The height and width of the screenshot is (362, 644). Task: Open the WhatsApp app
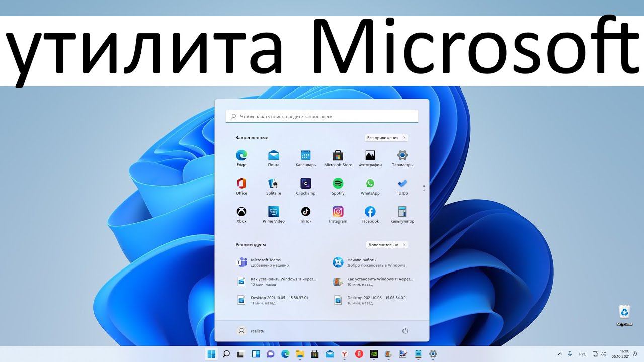point(370,186)
